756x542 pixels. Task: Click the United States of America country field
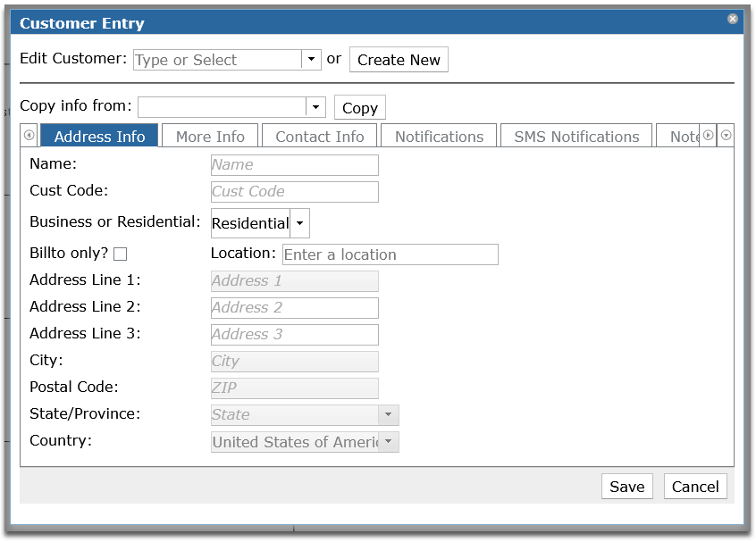pyautogui.click(x=295, y=442)
